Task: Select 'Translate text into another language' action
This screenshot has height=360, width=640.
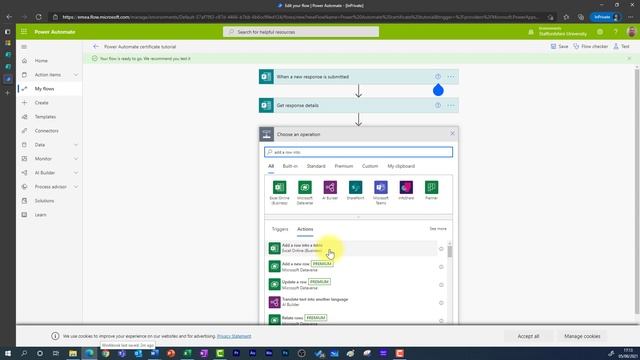Action: 353,302
